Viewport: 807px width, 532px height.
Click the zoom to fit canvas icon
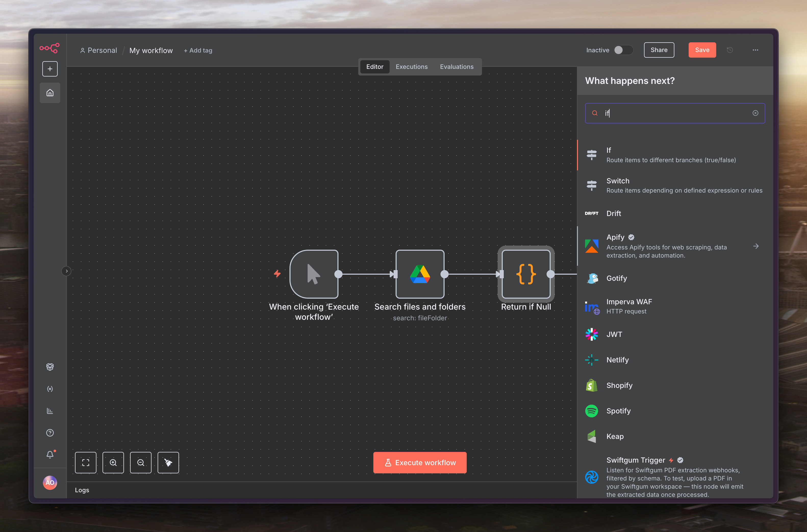pos(85,462)
